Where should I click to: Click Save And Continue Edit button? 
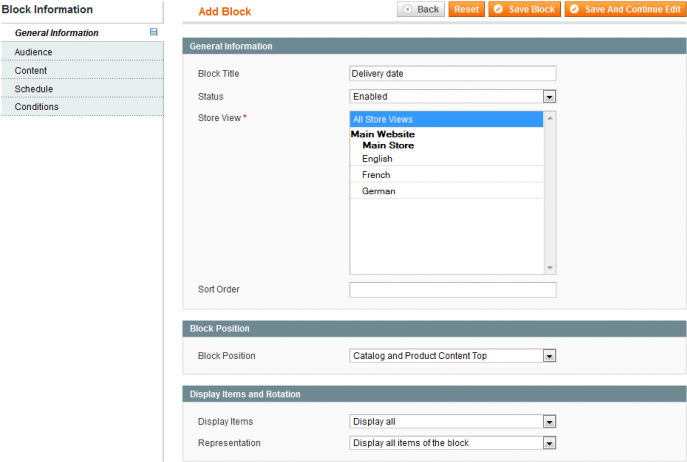[625, 9]
